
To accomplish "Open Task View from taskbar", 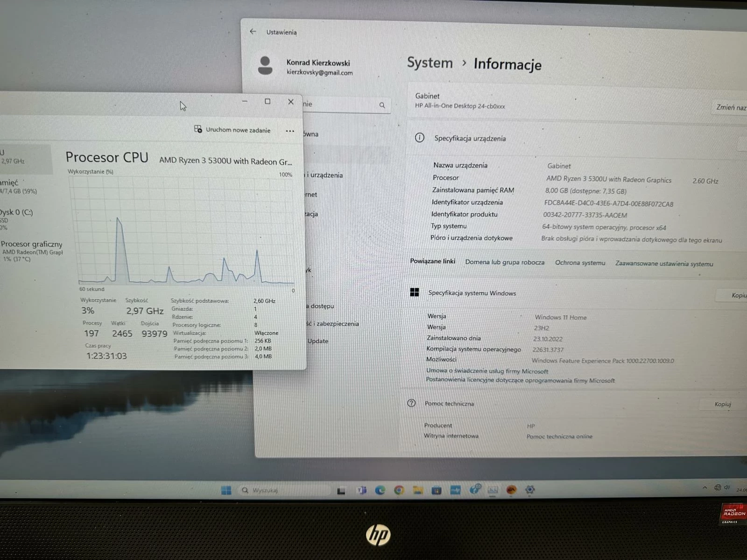I will pos(341,490).
